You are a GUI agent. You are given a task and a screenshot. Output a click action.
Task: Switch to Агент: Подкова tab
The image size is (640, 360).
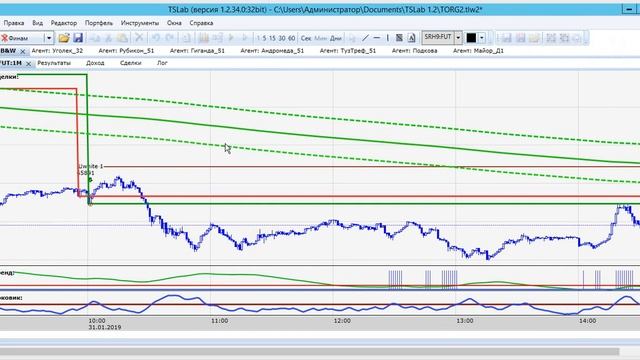pos(414,51)
